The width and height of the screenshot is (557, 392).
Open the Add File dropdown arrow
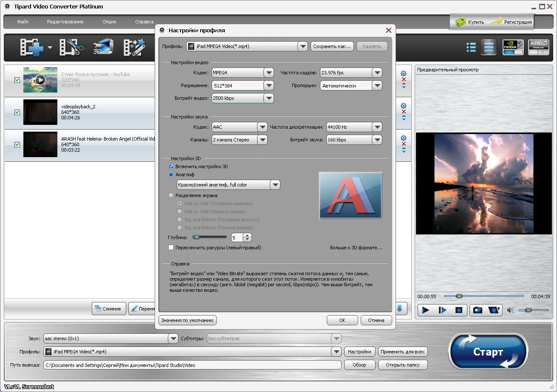tap(50, 48)
